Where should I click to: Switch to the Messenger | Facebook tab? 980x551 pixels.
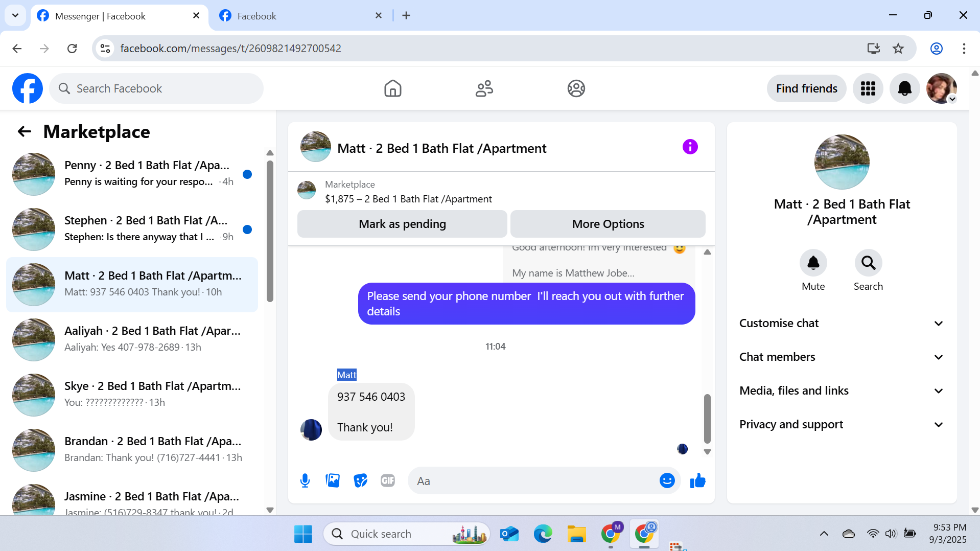pyautogui.click(x=119, y=16)
